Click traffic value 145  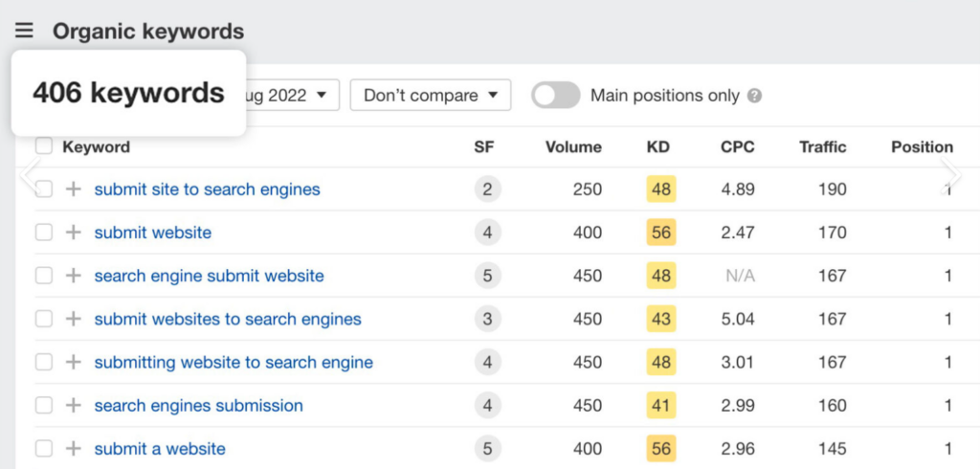click(833, 448)
